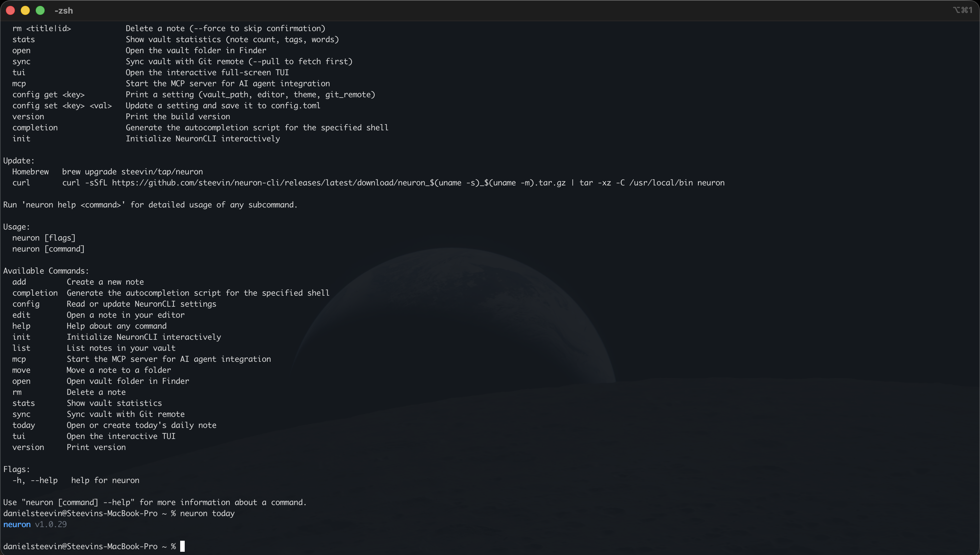Click 'Open vault folder in Finder' under Available Commands
Viewport: 980px width, 555px height.
click(x=128, y=382)
